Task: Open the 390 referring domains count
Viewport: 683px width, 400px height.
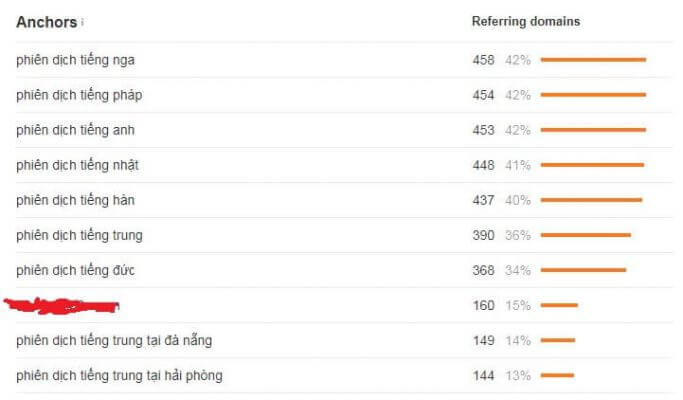Action: [x=483, y=235]
